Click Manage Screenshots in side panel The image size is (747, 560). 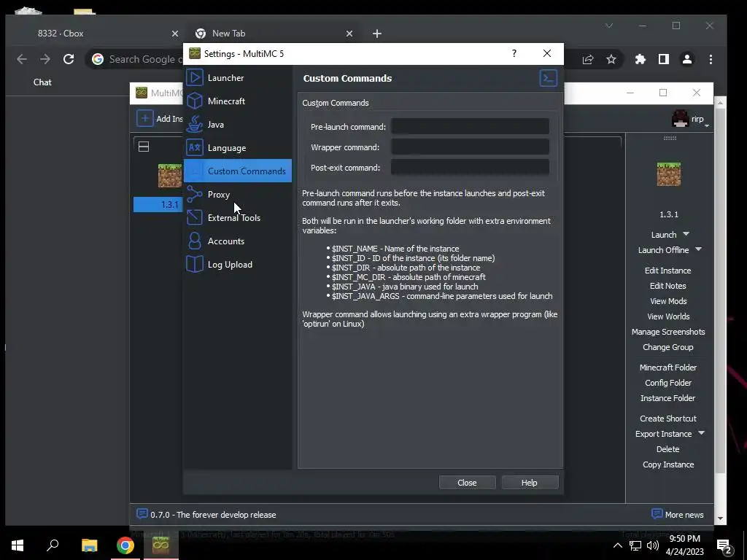[668, 332]
